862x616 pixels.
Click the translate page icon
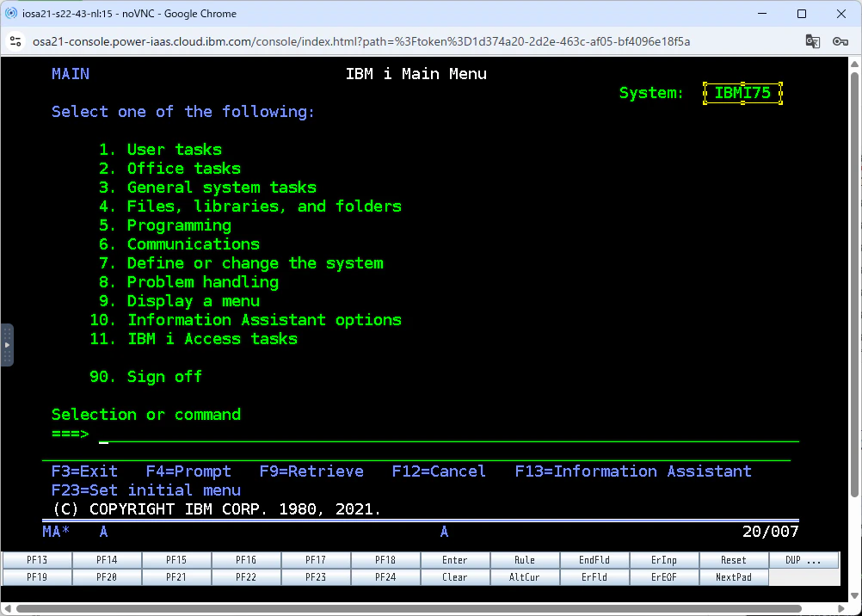[x=812, y=42]
